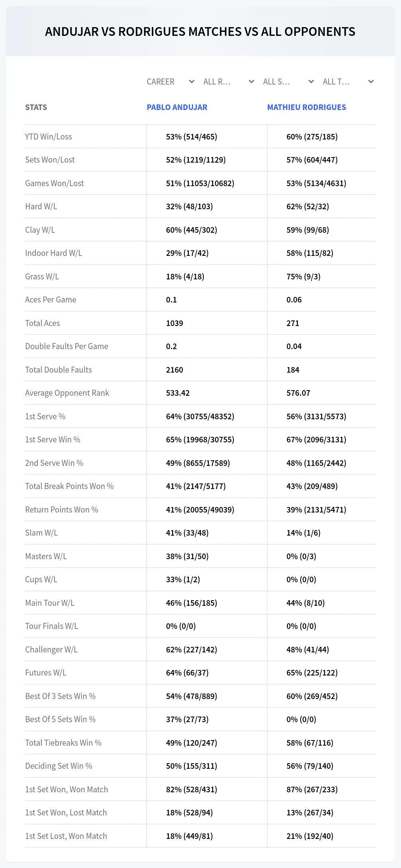The height and width of the screenshot is (868, 401).
Task: Click the chevron beside ALL R…
Action: (x=251, y=82)
